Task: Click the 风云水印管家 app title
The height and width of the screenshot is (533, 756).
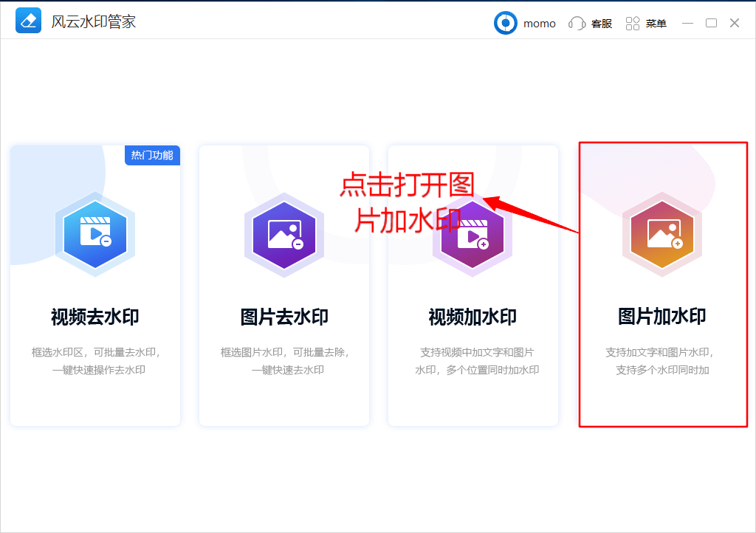Action: click(x=93, y=22)
